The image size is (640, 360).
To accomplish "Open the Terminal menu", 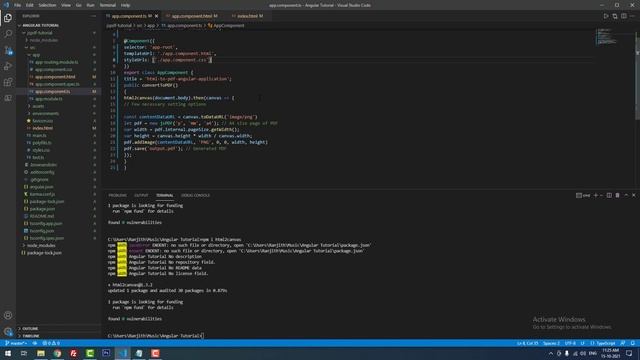I will point(108,5).
